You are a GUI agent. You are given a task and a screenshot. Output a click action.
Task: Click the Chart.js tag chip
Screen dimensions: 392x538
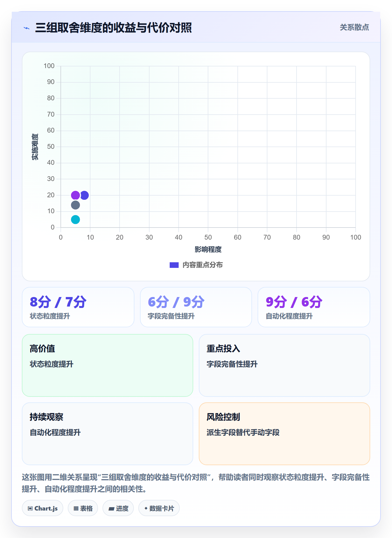pyautogui.click(x=43, y=508)
